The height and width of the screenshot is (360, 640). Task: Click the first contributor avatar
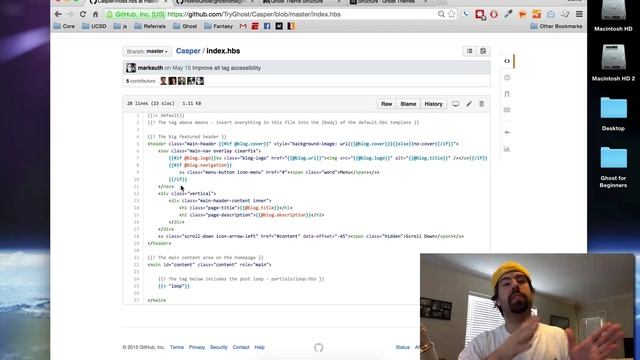tap(163, 81)
